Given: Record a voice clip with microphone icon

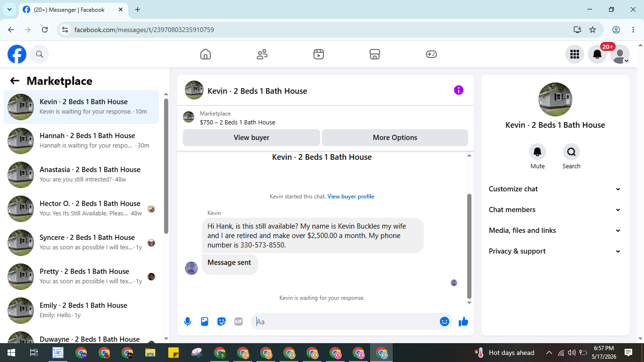Looking at the screenshot, I should point(188,321).
